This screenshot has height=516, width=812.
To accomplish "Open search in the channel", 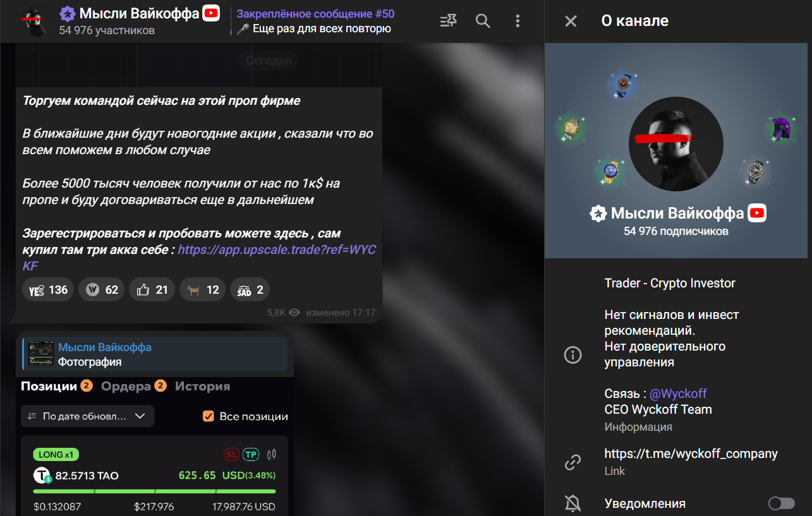I will click(x=483, y=21).
